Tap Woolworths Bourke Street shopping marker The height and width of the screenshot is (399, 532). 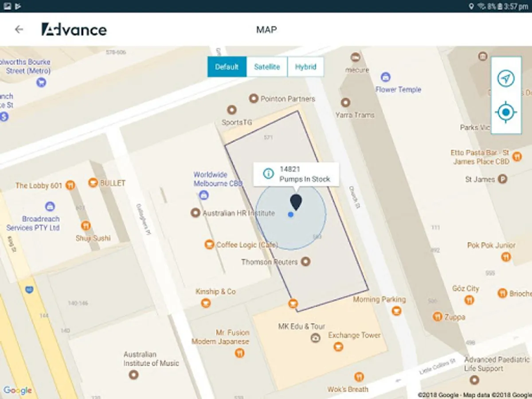[x=41, y=82]
